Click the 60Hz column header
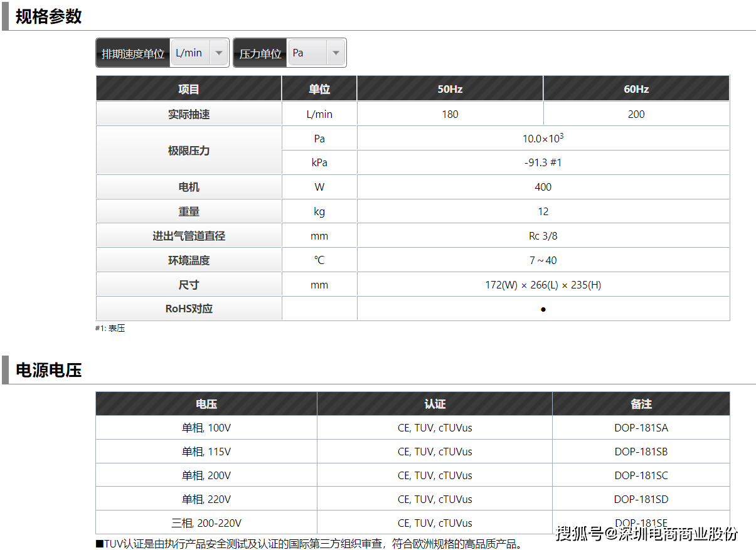 (636, 89)
